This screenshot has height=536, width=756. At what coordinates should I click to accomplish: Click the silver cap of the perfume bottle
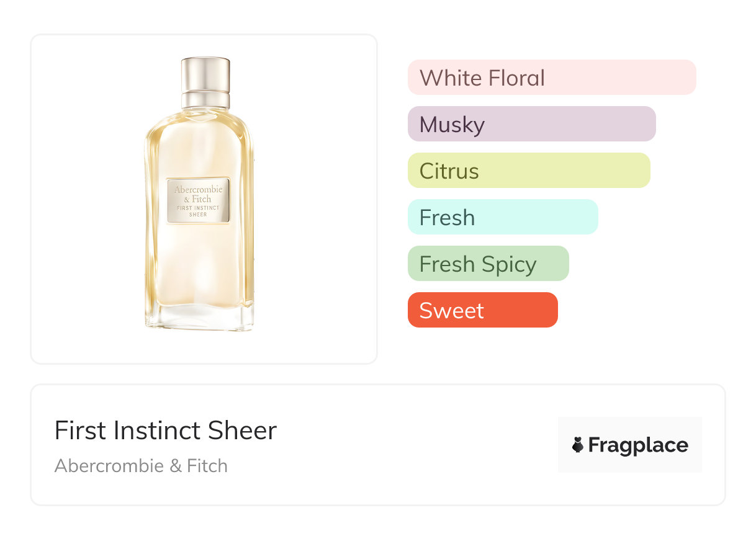[205, 74]
